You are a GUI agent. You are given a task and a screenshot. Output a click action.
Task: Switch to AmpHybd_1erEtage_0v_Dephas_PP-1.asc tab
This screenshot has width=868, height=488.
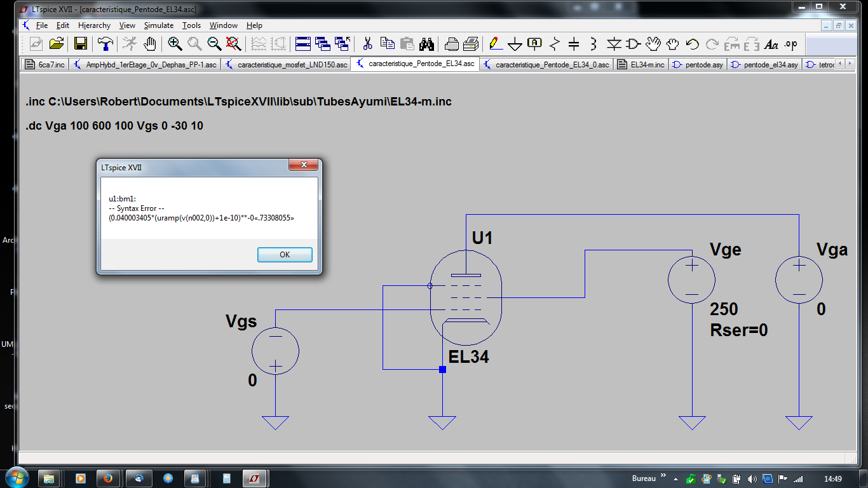click(x=144, y=64)
